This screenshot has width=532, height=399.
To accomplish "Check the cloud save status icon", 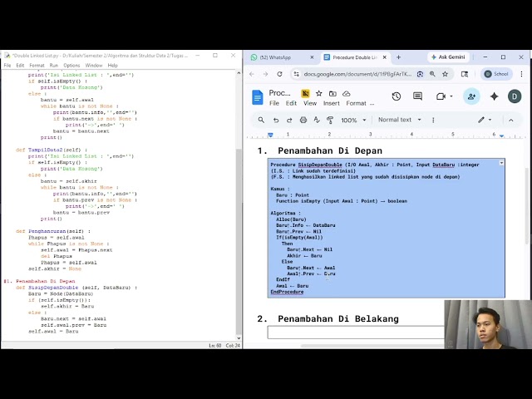I will pyautogui.click(x=347, y=93).
